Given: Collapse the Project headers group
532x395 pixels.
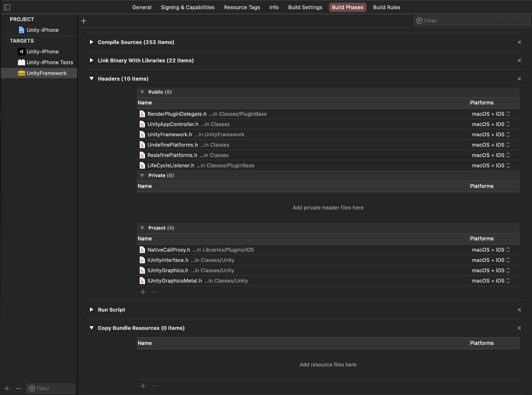Looking at the screenshot, I should point(142,228).
